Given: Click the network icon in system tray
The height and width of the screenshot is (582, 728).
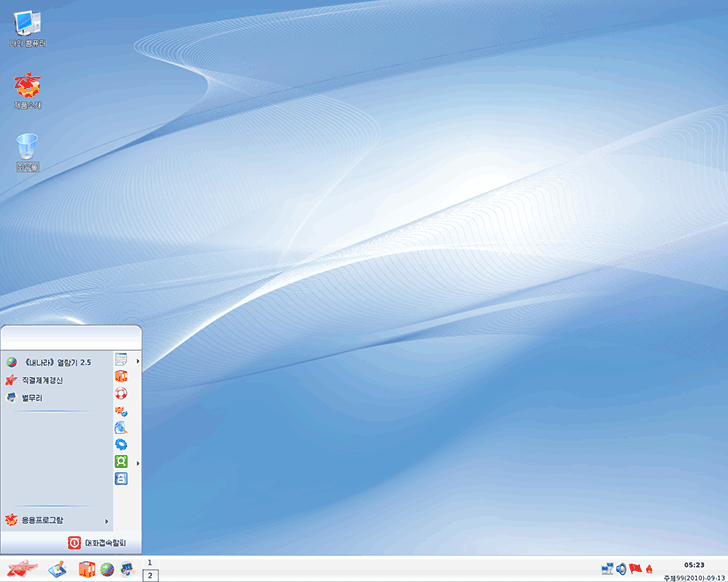Looking at the screenshot, I should 607,569.
